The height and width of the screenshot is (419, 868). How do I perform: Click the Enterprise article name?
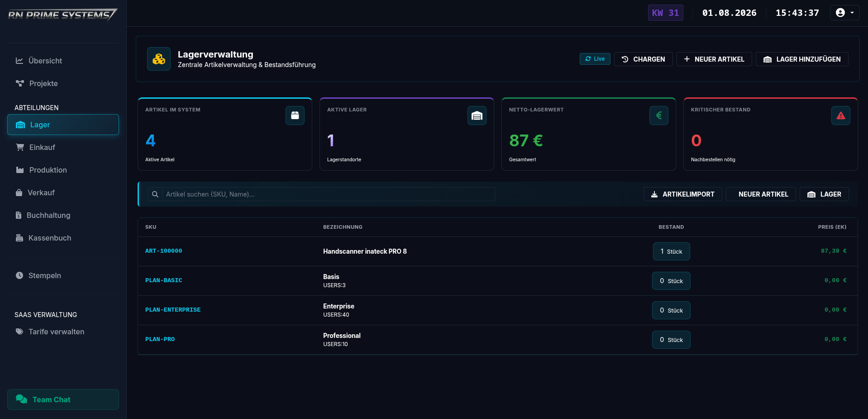[339, 306]
